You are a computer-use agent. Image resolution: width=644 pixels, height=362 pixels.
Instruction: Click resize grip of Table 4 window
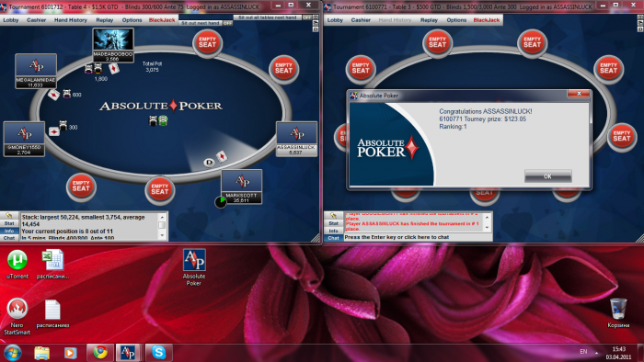[316, 238]
